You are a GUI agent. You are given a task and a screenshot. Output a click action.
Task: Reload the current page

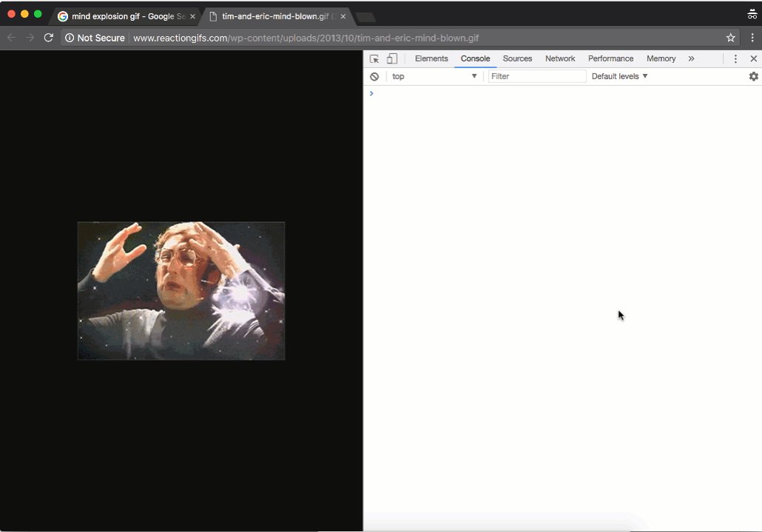coord(48,37)
